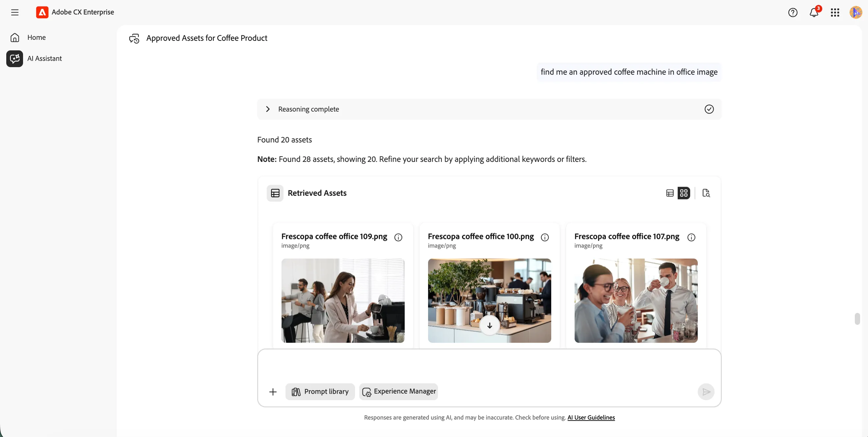The height and width of the screenshot is (437, 868).
Task: Show info for Frescopa coffee office 100.png
Action: [545, 237]
